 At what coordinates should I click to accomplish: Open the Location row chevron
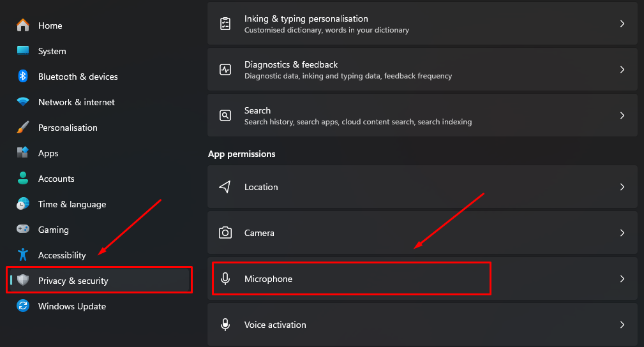pos(622,187)
